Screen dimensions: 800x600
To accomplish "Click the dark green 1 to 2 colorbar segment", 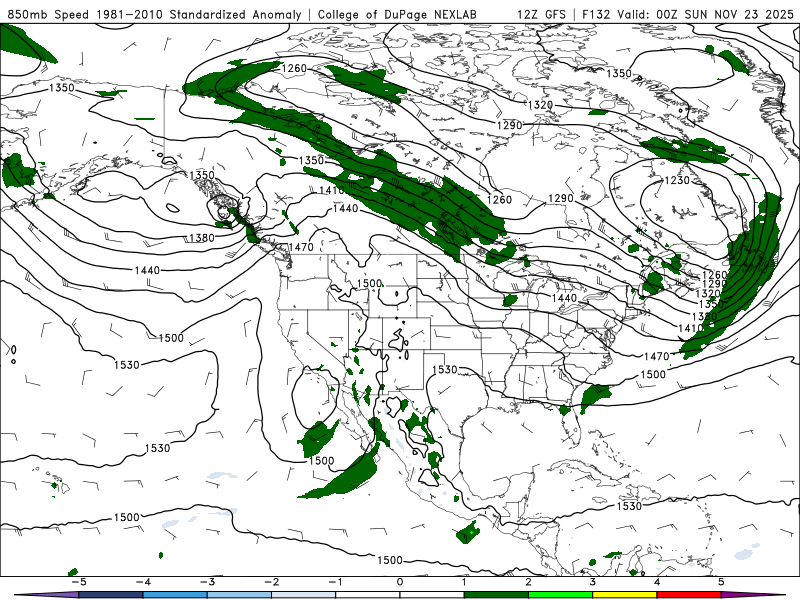I will pyautogui.click(x=496, y=595).
